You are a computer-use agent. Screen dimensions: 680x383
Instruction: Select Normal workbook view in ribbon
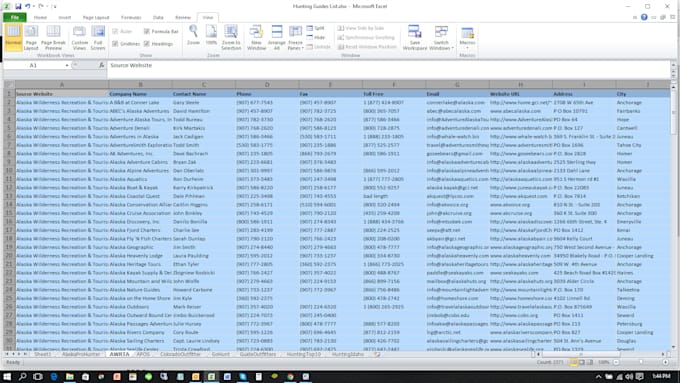click(x=13, y=38)
